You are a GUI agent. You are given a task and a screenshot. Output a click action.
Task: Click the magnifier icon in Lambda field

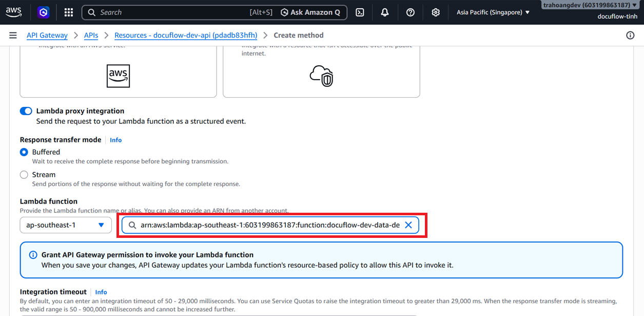coord(132,225)
